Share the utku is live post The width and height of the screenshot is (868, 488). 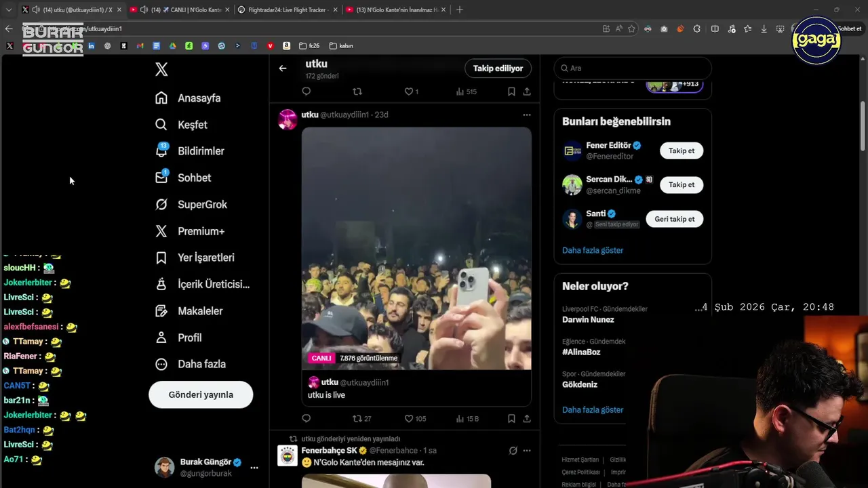pos(527,419)
